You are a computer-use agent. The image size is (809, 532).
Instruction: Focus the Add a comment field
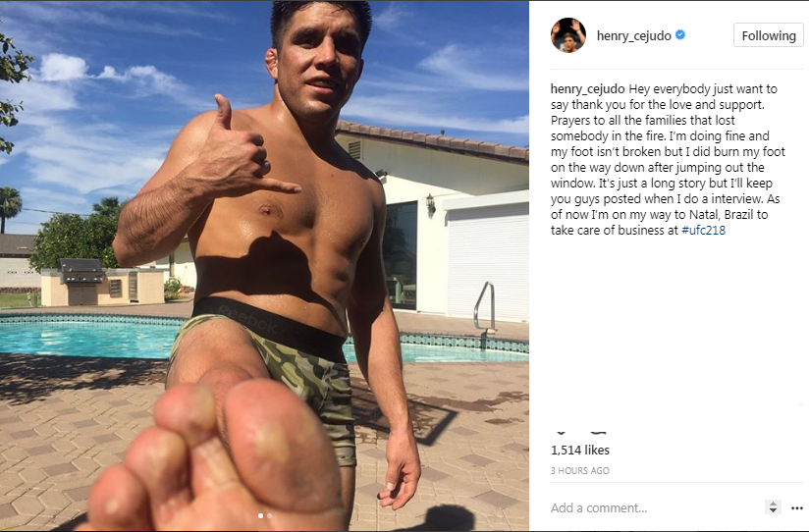click(653, 508)
